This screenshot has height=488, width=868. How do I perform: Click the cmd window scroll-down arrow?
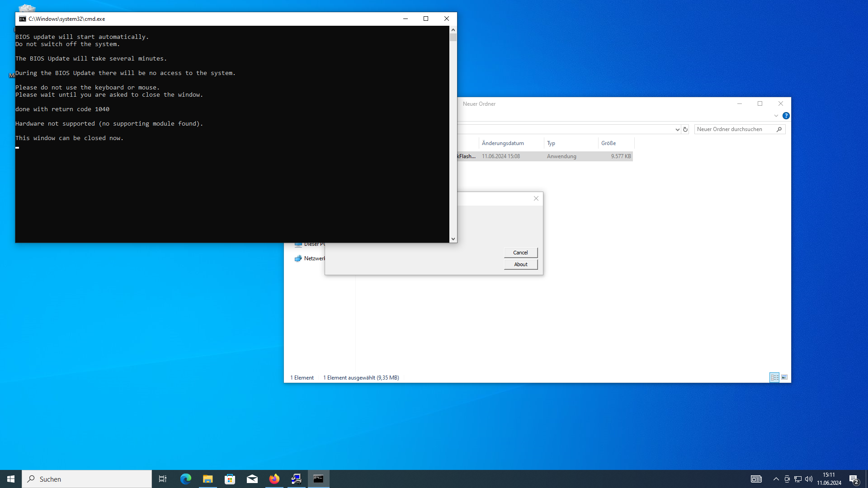coord(453,239)
